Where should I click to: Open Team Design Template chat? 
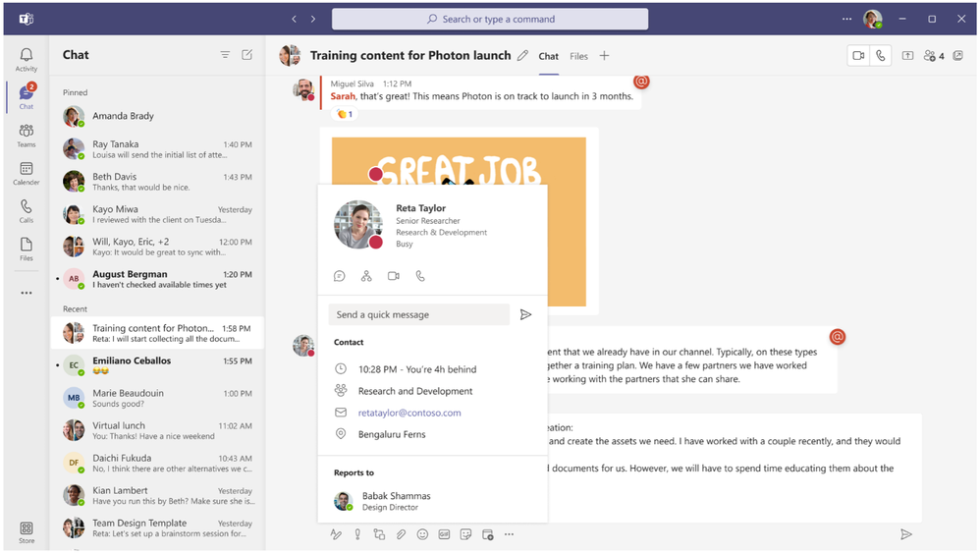coord(157,527)
